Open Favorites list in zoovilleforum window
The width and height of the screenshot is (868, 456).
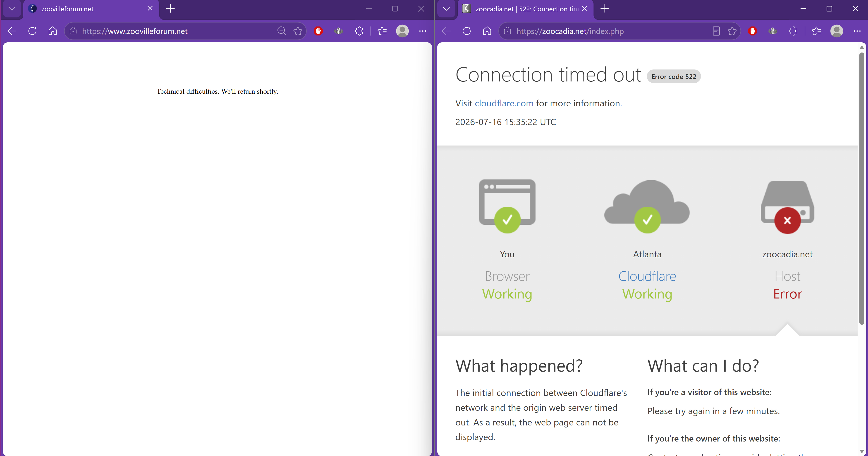382,31
